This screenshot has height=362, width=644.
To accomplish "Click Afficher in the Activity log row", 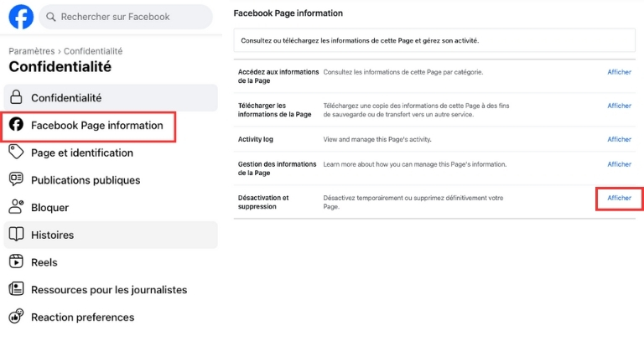I will (x=619, y=140).
